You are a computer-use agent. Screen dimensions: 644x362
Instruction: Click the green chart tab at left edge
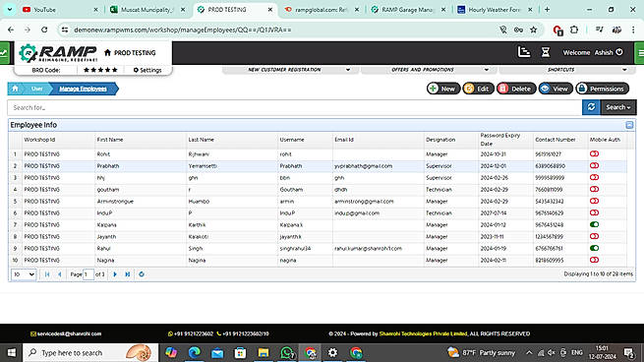point(4,52)
